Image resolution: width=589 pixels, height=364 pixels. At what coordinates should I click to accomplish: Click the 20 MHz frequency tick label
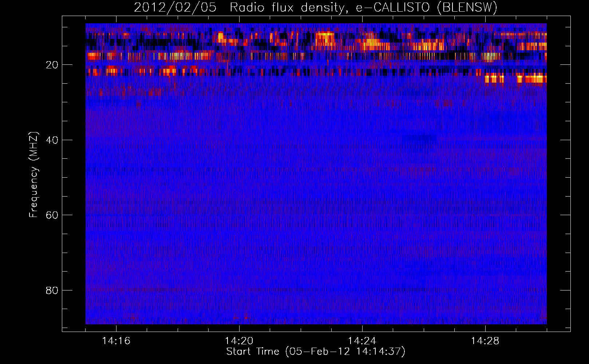point(52,65)
